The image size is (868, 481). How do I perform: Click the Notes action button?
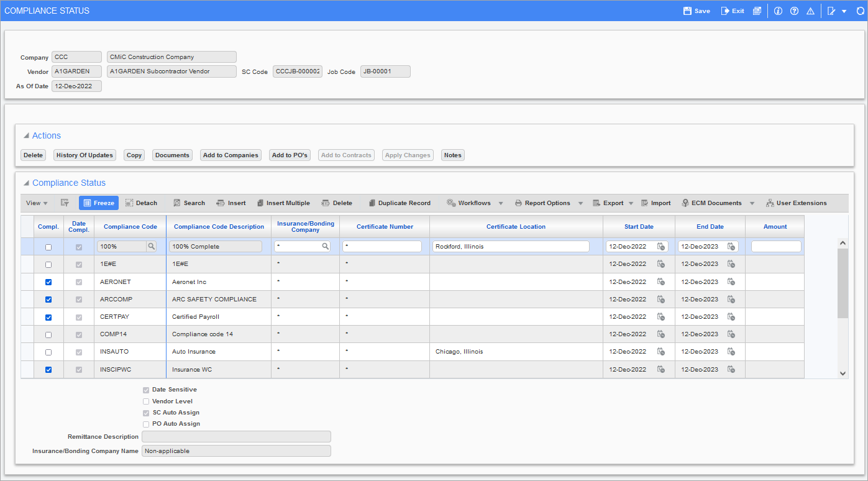pyautogui.click(x=453, y=155)
